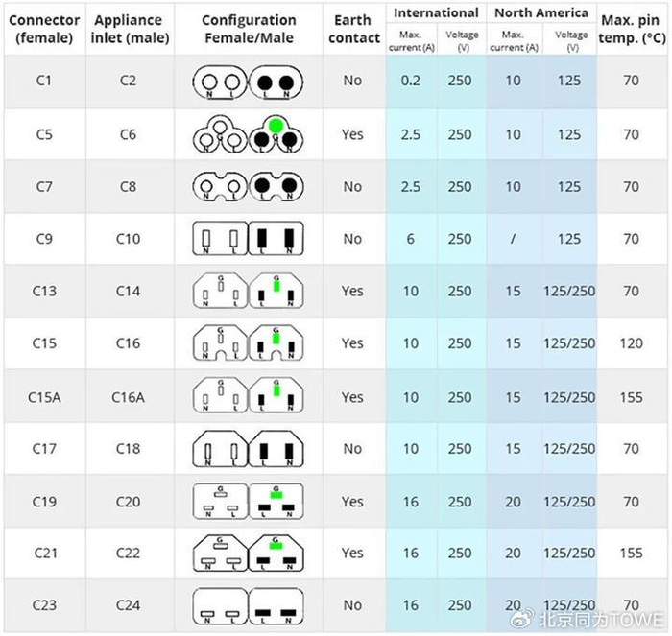Select the C15A connector name cell

44,396
